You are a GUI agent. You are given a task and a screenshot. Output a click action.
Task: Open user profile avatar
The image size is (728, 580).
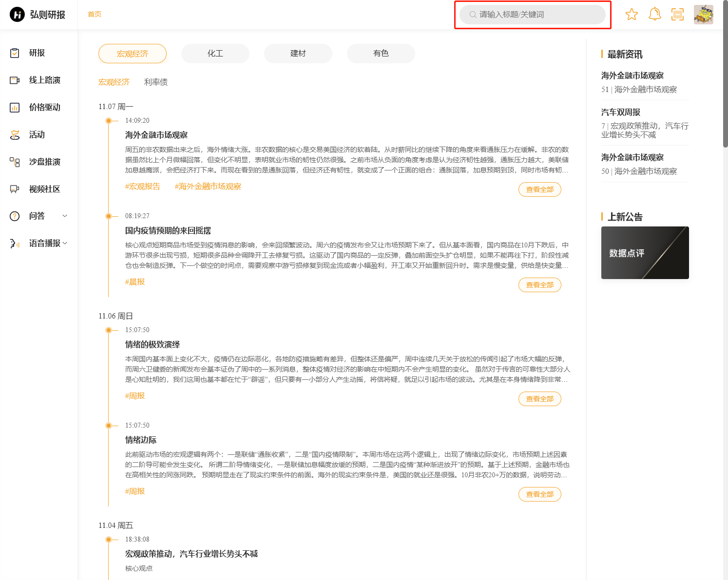click(x=704, y=15)
